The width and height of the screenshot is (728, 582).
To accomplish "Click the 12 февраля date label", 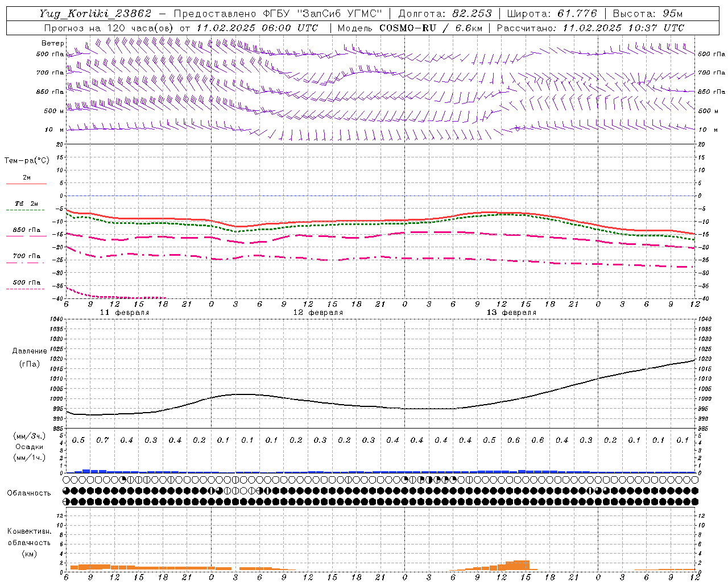I will click(318, 313).
